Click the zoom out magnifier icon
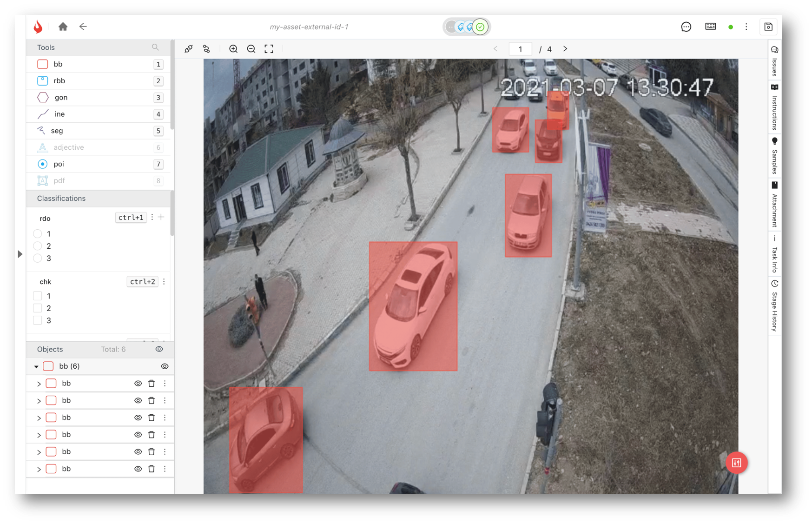Screen dimensions: 812x524 [x=251, y=49]
